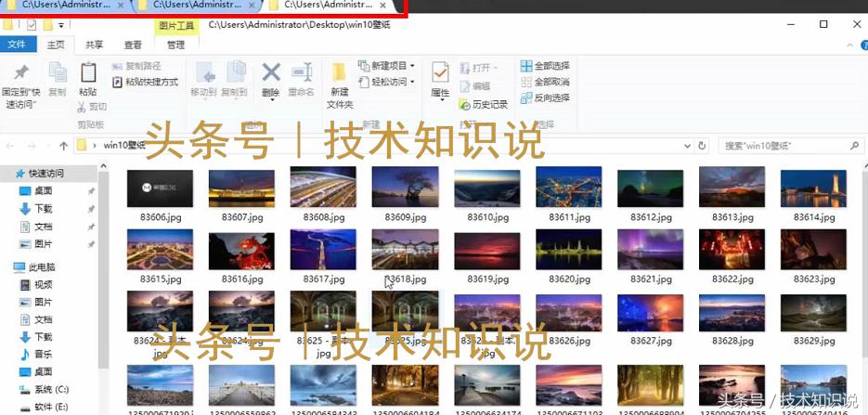Select This PC (此电脑) in sidebar

point(35,267)
